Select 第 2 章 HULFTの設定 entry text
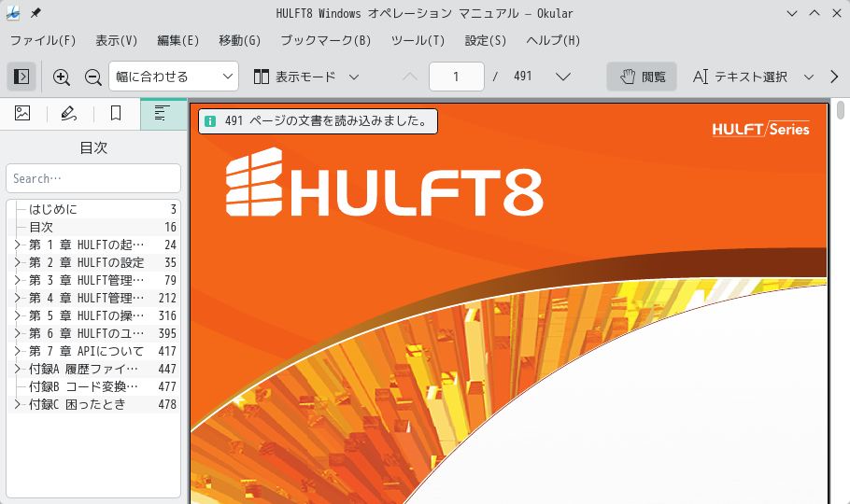Viewport: 850px width, 504px height. [86, 263]
